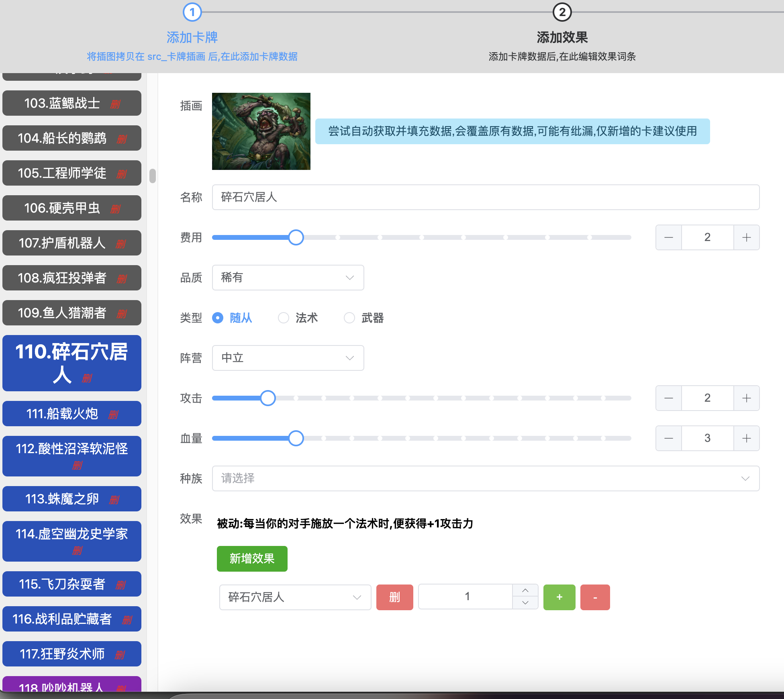Switch to step 2 添加效果
The height and width of the screenshot is (699, 784).
pos(562,13)
